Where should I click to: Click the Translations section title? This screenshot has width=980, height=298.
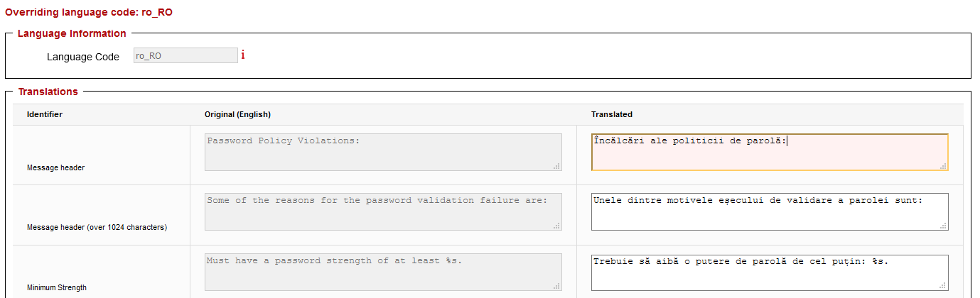48,92
